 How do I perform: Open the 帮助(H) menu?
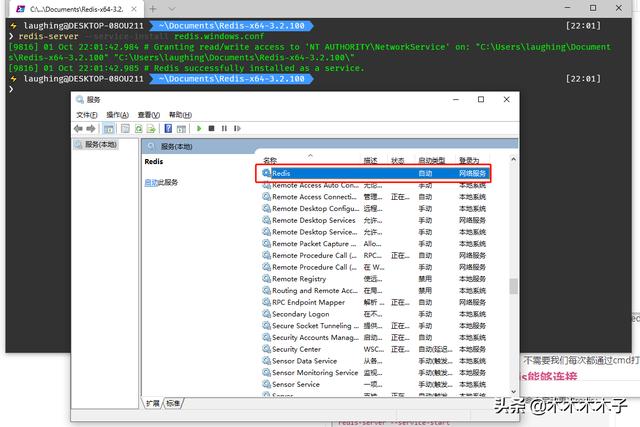point(180,115)
